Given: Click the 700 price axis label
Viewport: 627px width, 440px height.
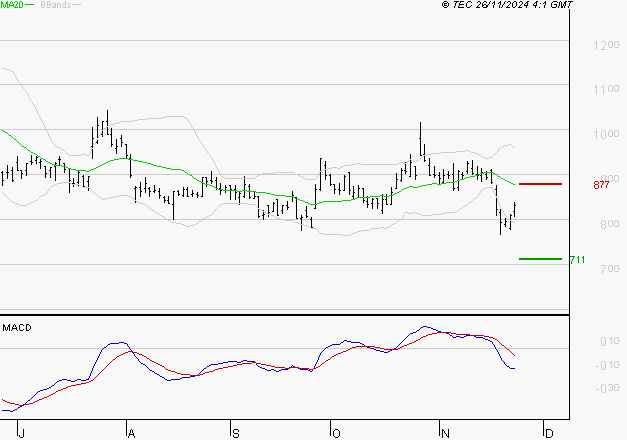Looking at the screenshot, I should 609,269.
